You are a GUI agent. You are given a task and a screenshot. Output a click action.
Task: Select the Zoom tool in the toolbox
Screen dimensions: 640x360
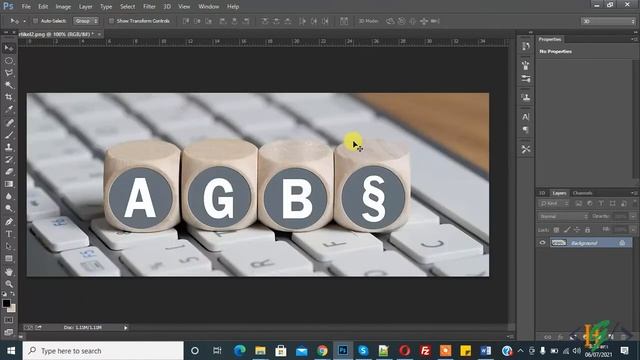tap(9, 284)
